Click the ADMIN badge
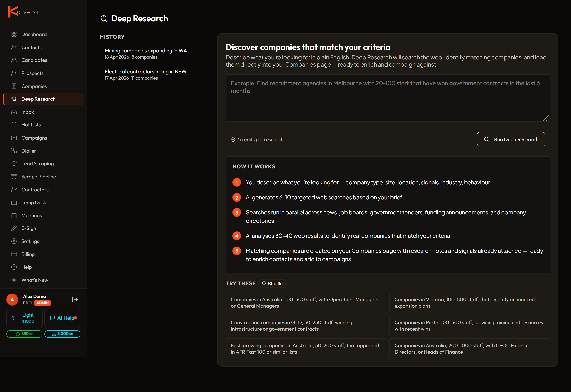571x392 pixels. (x=42, y=303)
